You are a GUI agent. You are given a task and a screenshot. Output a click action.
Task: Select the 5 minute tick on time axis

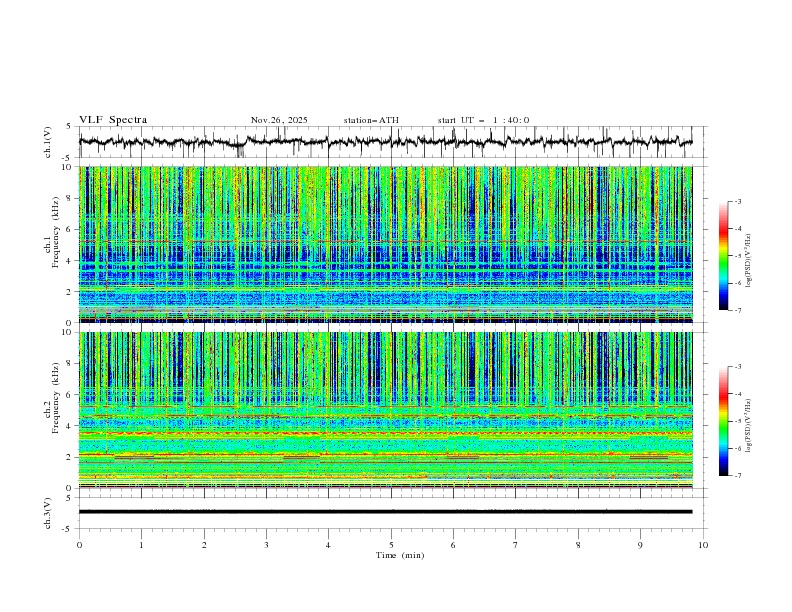(x=391, y=544)
